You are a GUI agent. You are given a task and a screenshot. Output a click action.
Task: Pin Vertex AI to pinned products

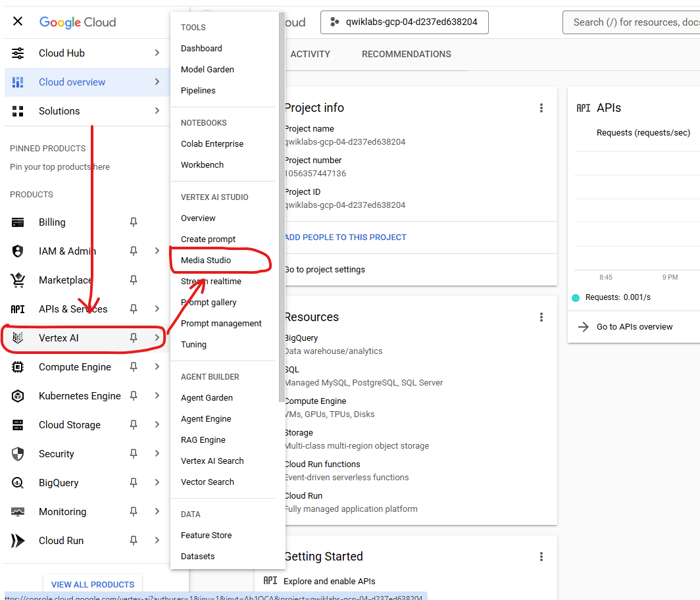pyautogui.click(x=134, y=338)
